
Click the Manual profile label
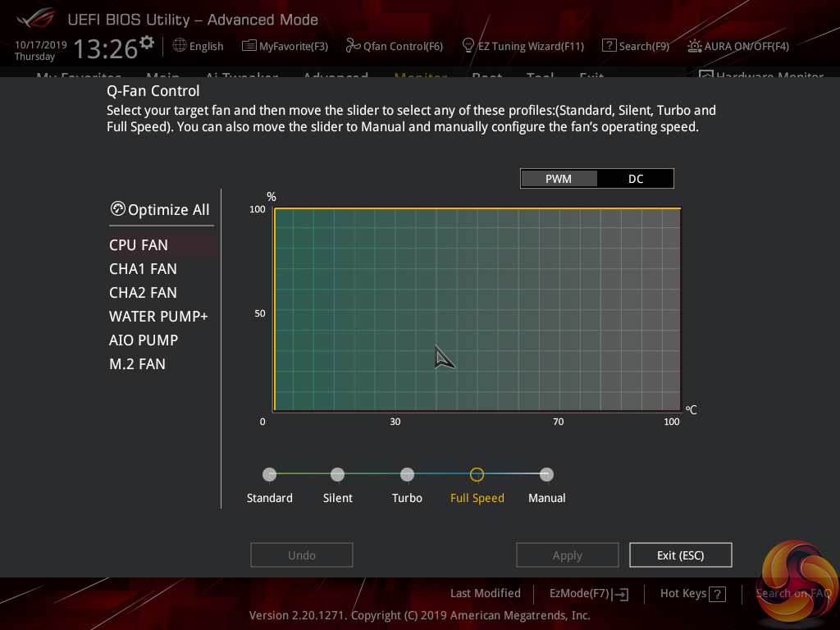(547, 498)
